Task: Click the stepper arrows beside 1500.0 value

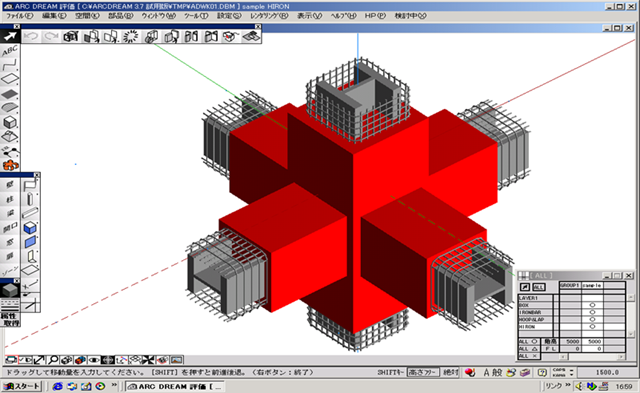Action: [x=571, y=372]
